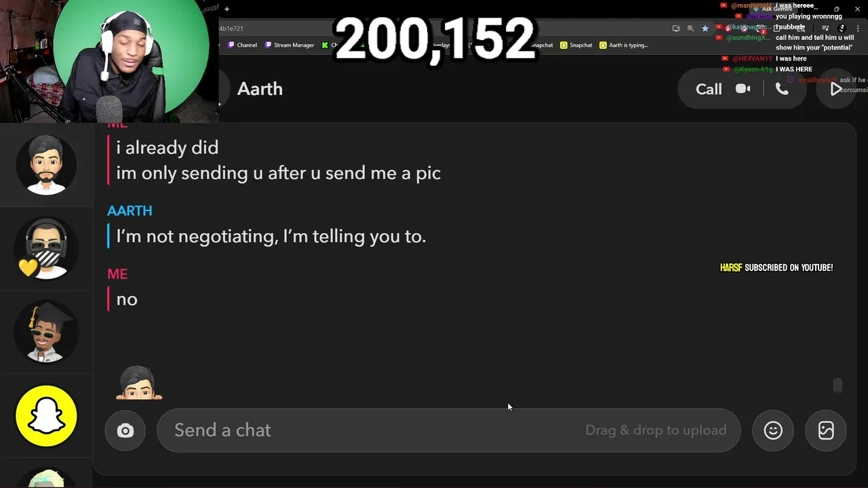Bookmark this page with the star icon
The height and width of the screenshot is (488, 868).
point(705,28)
